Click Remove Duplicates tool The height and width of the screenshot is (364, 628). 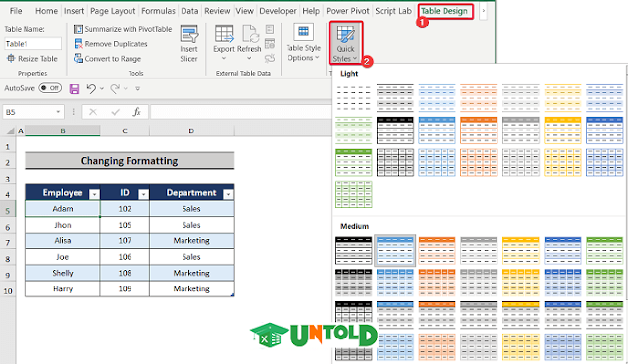(111, 44)
